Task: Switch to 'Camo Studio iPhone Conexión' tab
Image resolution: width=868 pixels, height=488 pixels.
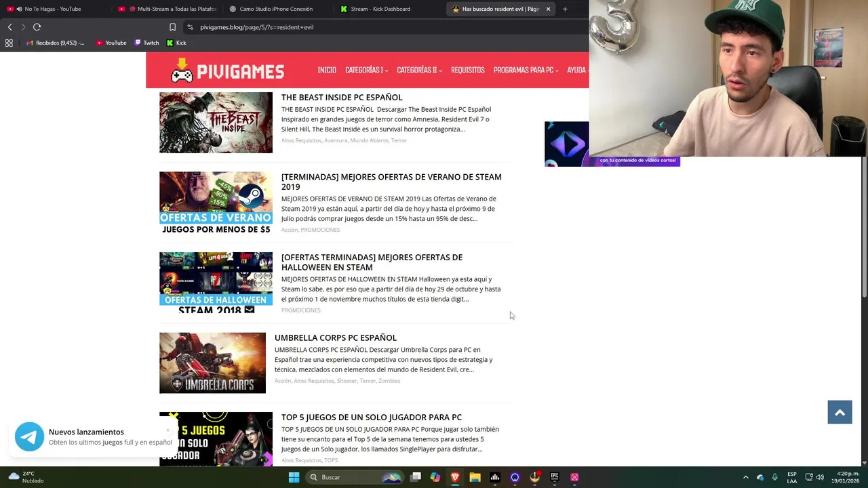Action: pos(277,9)
